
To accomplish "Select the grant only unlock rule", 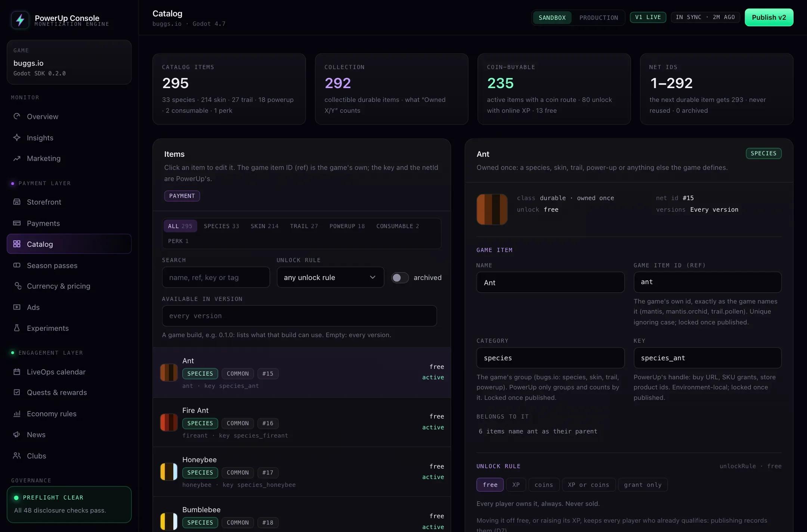I will (x=643, y=485).
